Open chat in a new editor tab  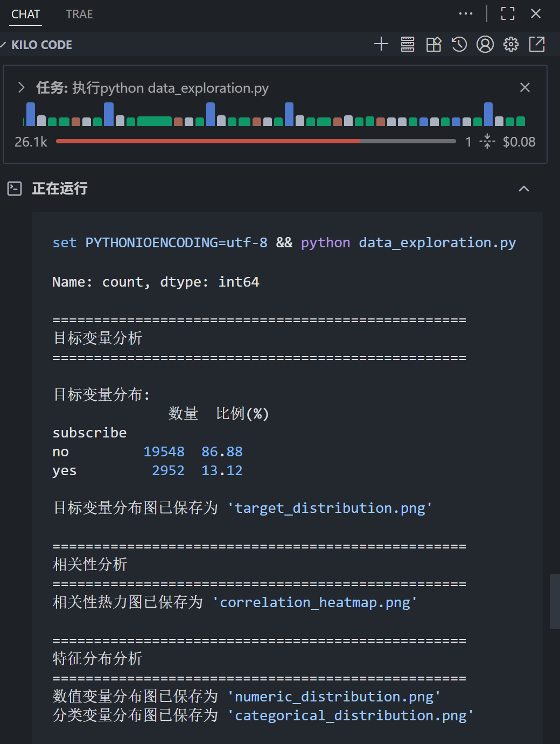click(537, 44)
